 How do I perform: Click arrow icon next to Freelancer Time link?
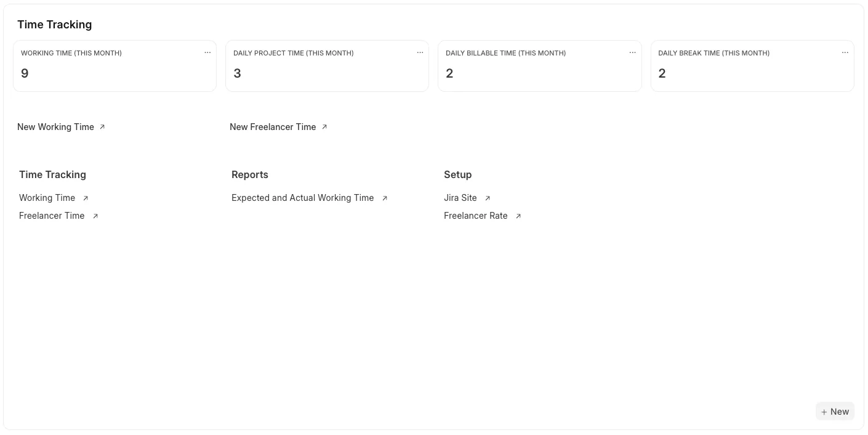tap(95, 216)
